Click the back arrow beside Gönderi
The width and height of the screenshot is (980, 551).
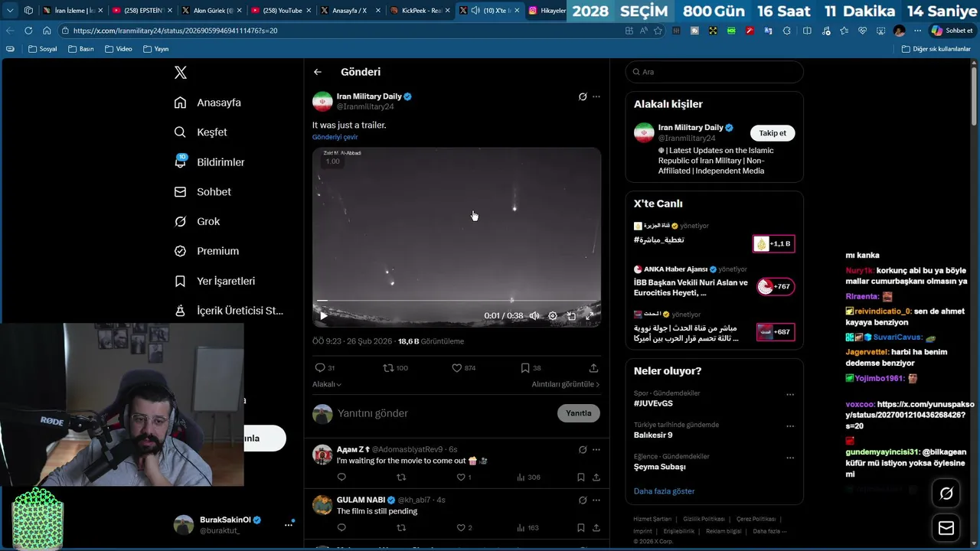pos(318,72)
